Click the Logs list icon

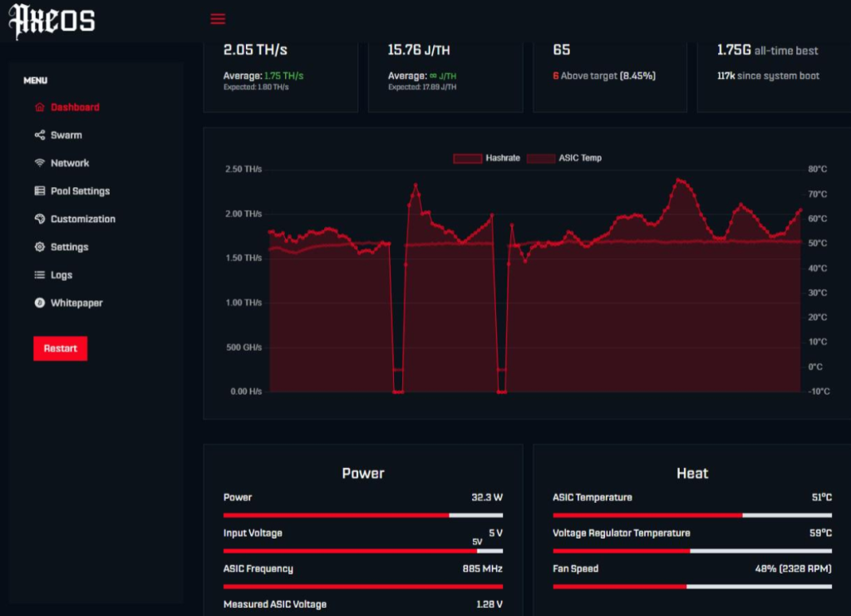point(40,274)
